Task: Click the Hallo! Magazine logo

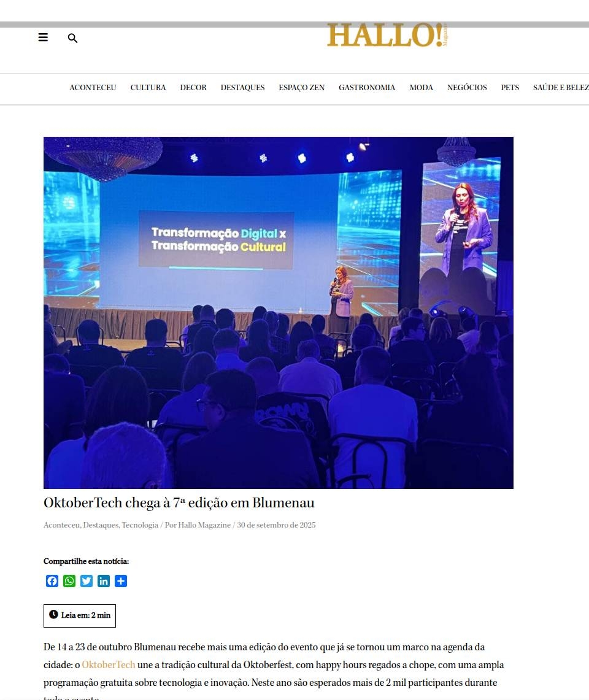Action: [x=387, y=36]
